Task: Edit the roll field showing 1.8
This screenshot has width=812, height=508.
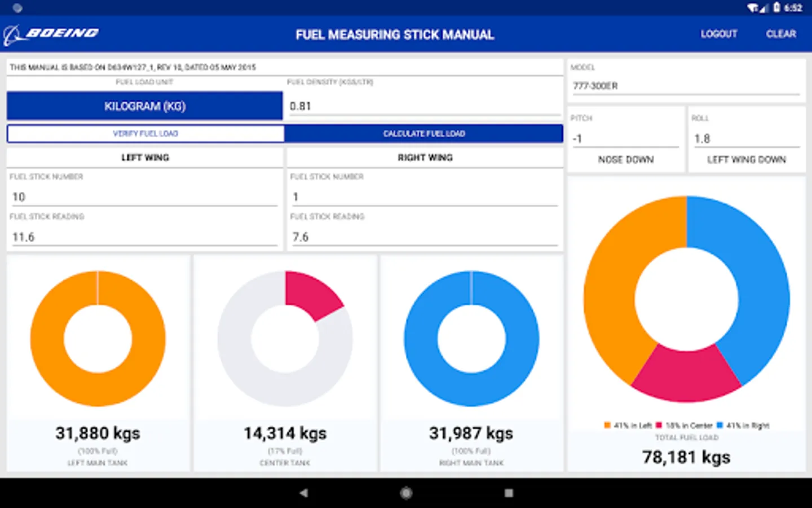Action: click(746, 138)
